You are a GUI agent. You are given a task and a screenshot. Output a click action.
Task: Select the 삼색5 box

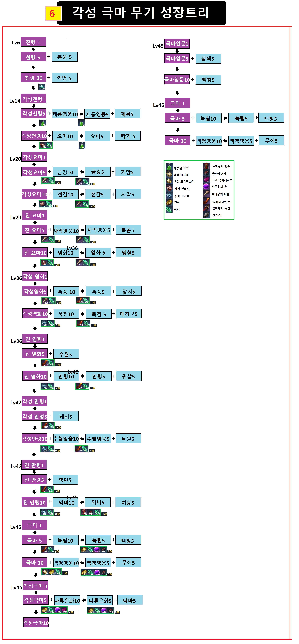pos(208,59)
